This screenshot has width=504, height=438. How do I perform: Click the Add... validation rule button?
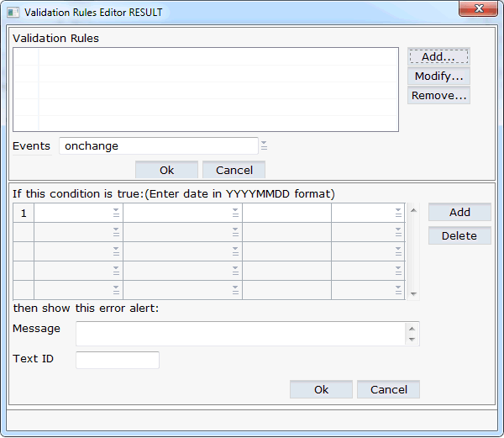pyautogui.click(x=438, y=56)
